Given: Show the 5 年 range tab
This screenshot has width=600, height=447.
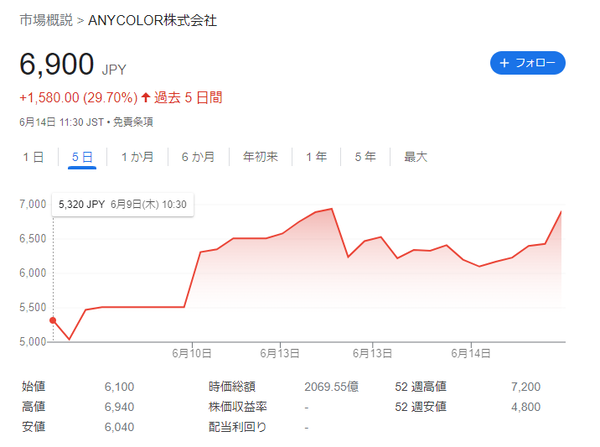Looking at the screenshot, I should pos(365,157).
